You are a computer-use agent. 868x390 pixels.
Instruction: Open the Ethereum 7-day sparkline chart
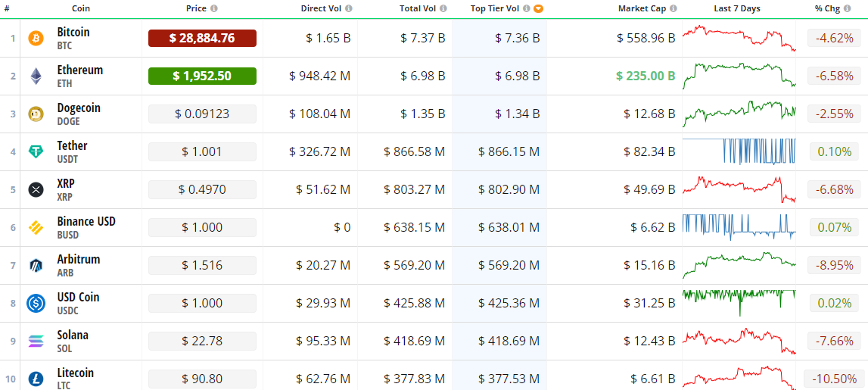tap(739, 76)
